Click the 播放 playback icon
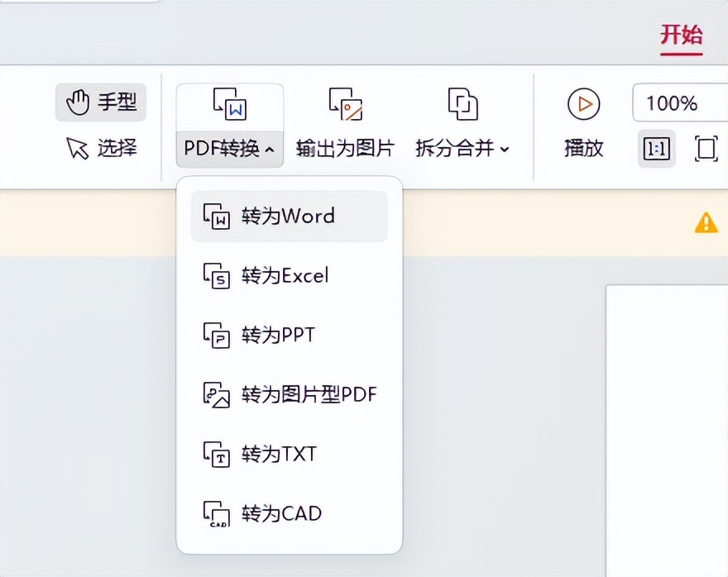 coord(583,103)
